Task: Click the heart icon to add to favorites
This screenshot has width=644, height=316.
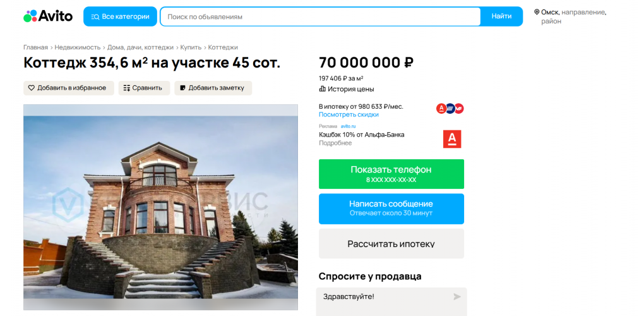Action: point(31,88)
